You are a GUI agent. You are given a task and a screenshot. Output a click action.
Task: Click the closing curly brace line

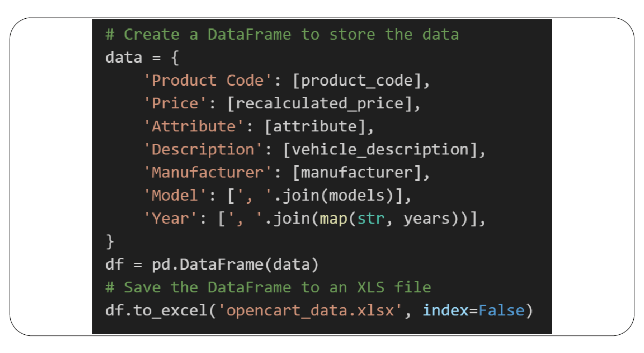(x=110, y=242)
